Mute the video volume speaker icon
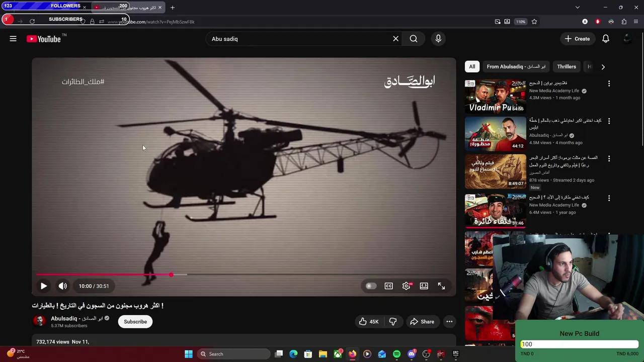644x362 pixels. [62, 286]
